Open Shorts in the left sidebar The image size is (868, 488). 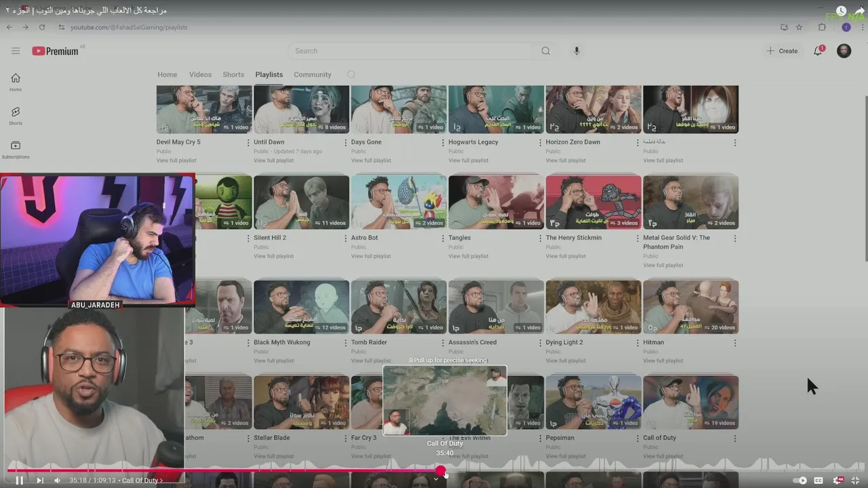tap(16, 116)
